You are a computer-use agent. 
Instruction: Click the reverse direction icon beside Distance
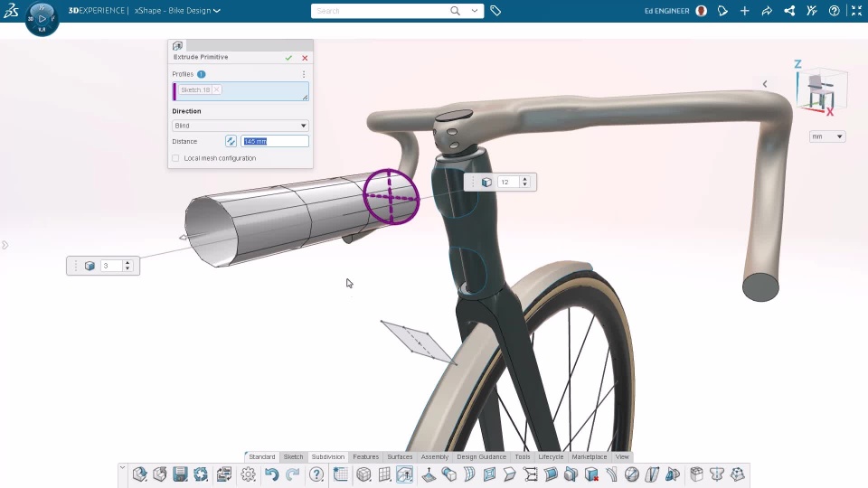231,141
